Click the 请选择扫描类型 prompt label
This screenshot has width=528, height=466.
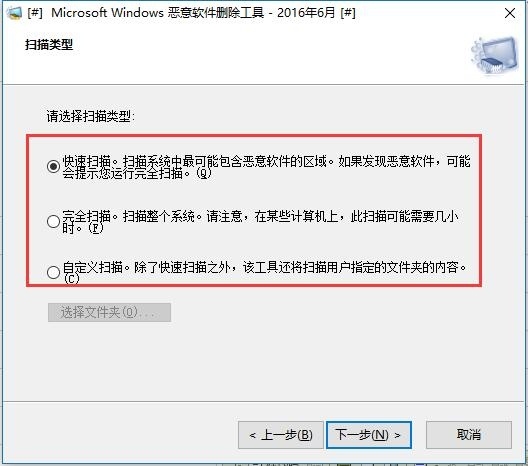point(90,116)
